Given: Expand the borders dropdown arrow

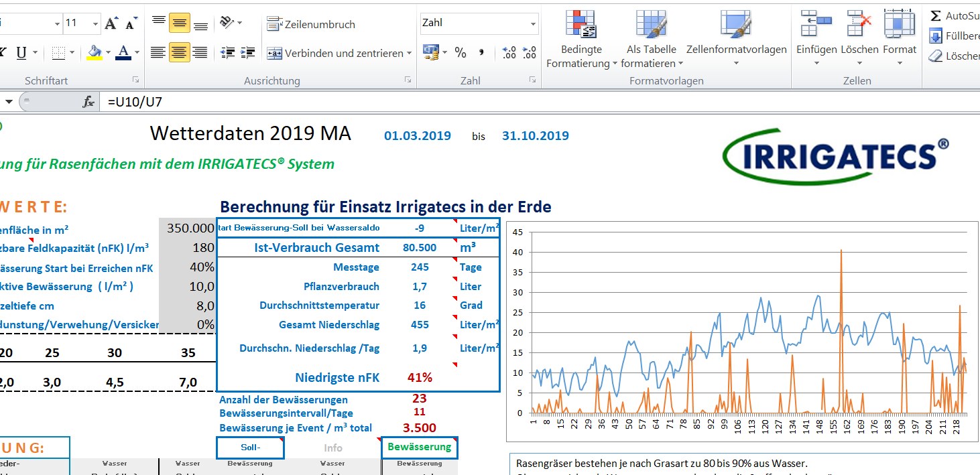Looking at the screenshot, I should (72, 53).
